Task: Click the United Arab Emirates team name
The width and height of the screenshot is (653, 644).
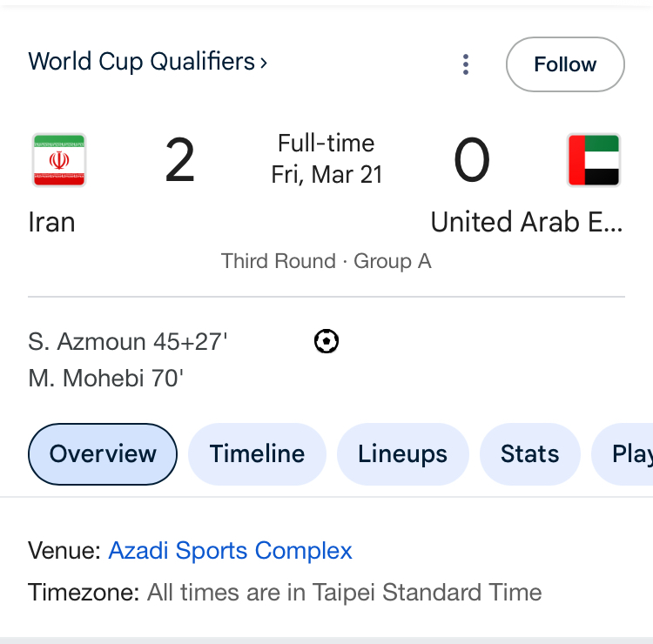Action: [527, 222]
